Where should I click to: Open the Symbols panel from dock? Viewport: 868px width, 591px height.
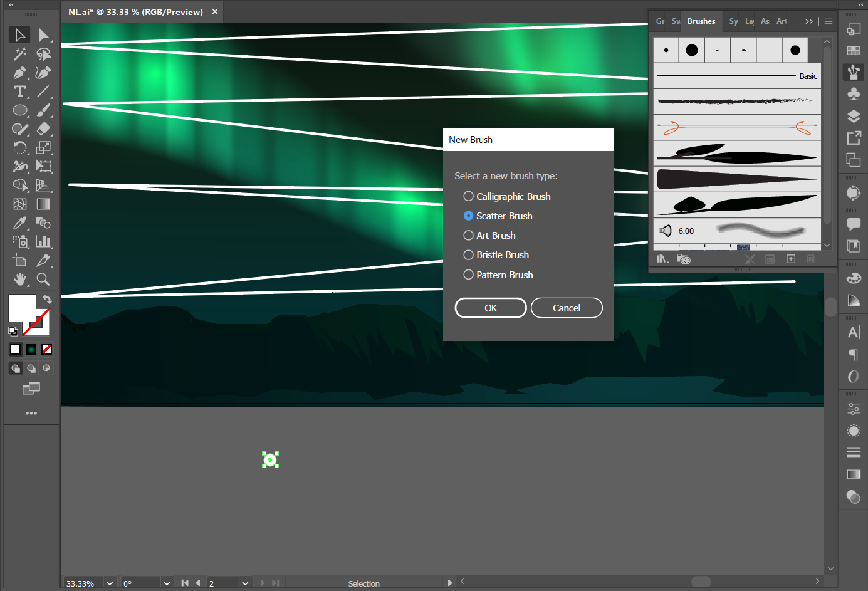click(x=854, y=94)
